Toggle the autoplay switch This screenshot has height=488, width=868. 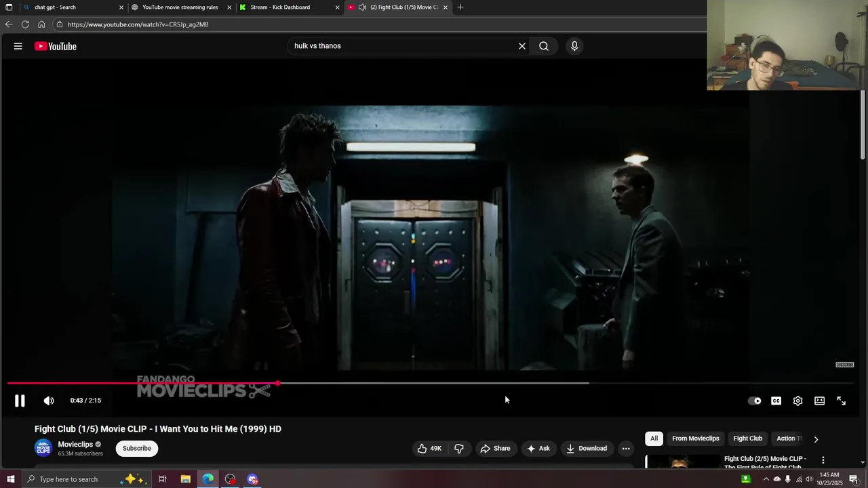(755, 401)
